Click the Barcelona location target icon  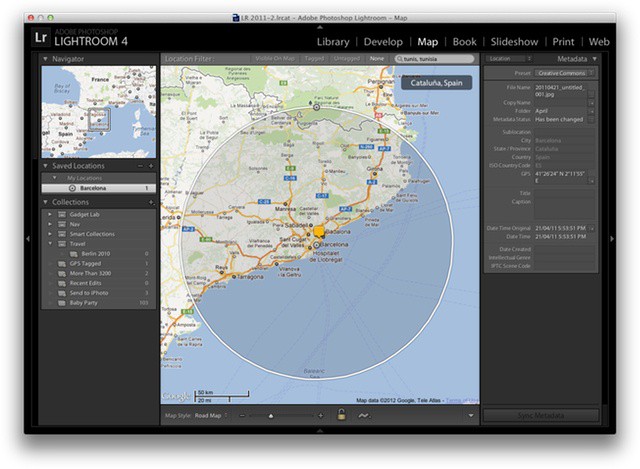tap(72, 188)
